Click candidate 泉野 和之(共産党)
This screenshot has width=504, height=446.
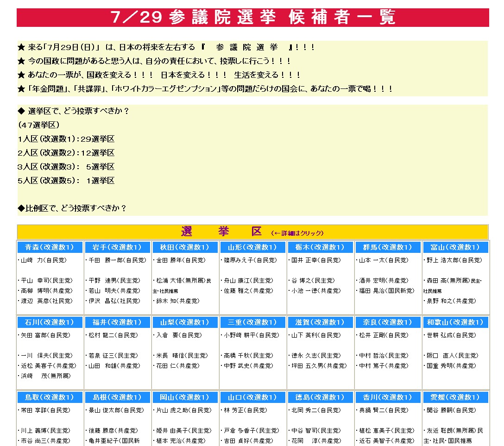click(450, 301)
